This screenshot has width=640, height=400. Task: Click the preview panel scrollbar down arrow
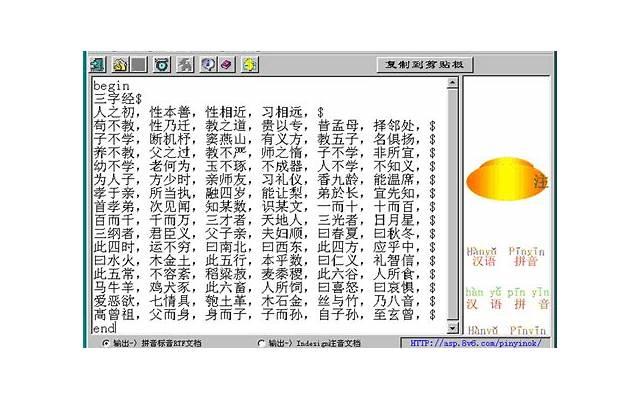click(553, 328)
